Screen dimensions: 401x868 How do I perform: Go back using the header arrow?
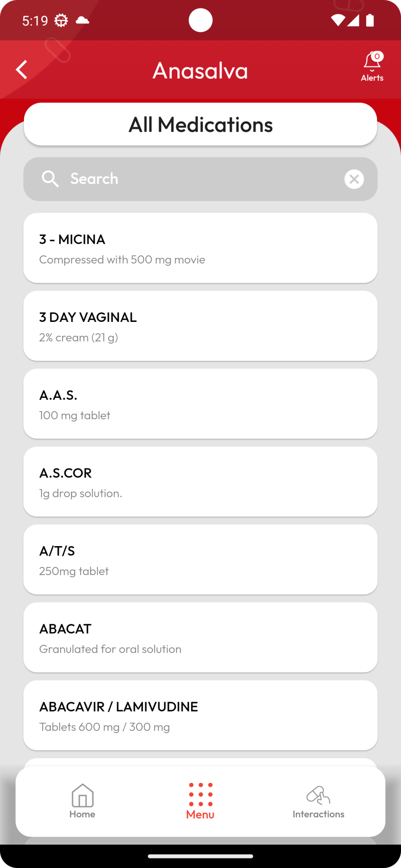click(x=21, y=70)
